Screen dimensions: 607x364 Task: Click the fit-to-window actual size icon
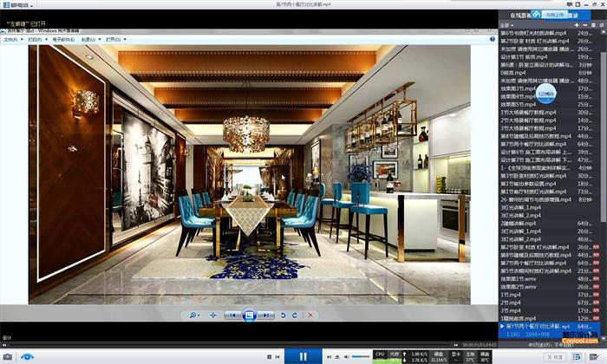click(213, 315)
